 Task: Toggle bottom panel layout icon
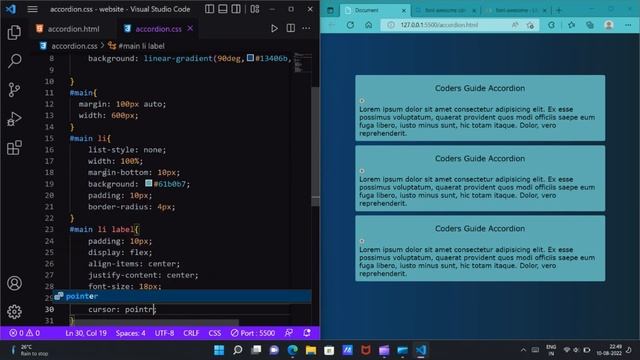[223, 9]
